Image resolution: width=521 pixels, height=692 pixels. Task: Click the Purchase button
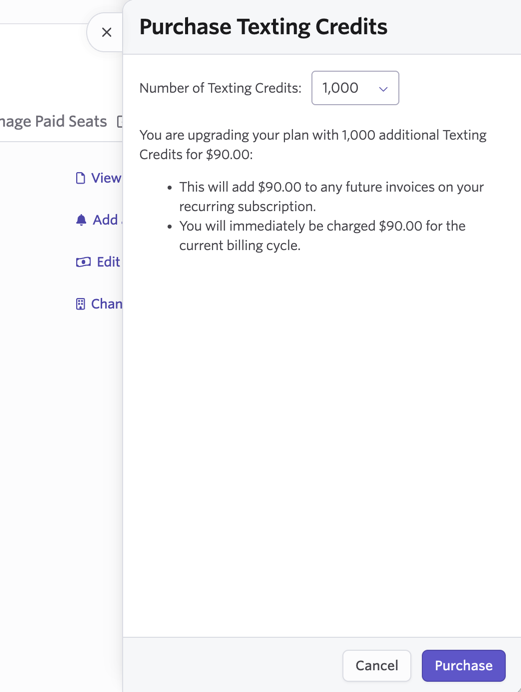pos(464,666)
